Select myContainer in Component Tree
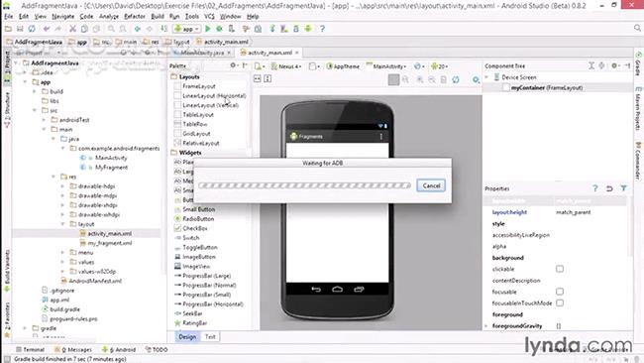The image size is (644, 363). coord(546,87)
